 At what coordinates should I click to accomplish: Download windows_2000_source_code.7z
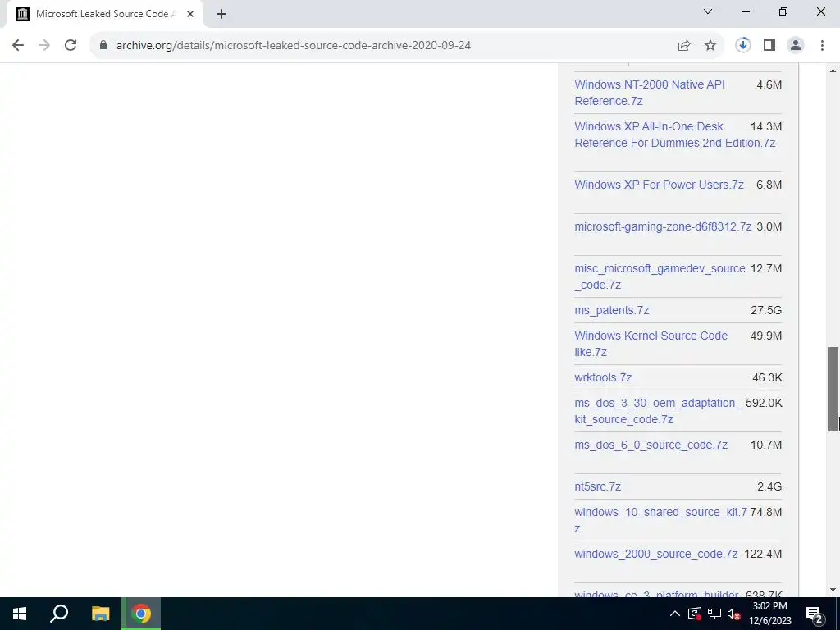point(655,554)
